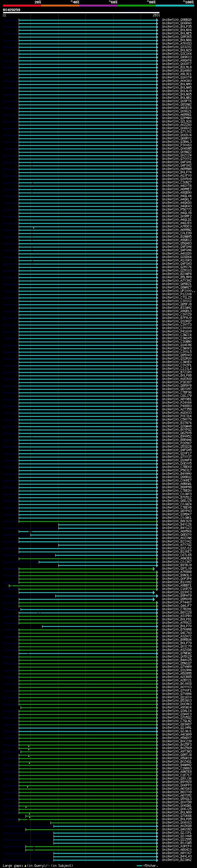Select hit label UniRef100_Q319H4
Viewport: 197px width, 868px height.
176,670
